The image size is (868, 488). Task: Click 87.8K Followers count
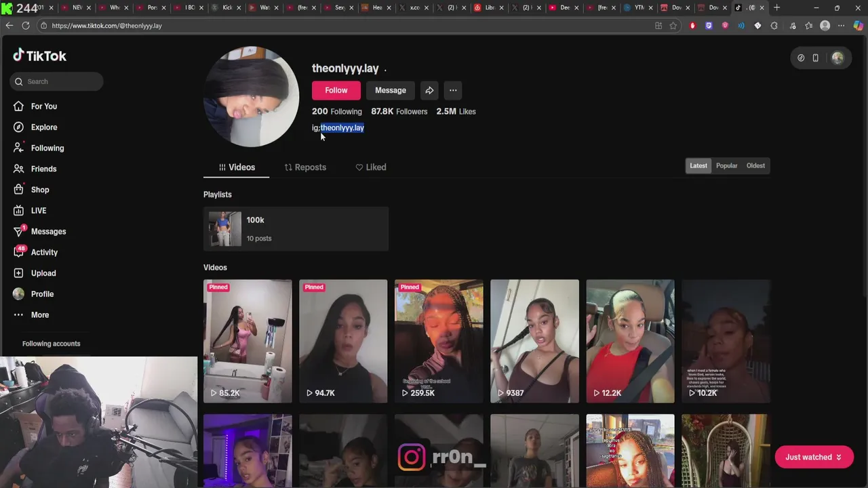399,111
